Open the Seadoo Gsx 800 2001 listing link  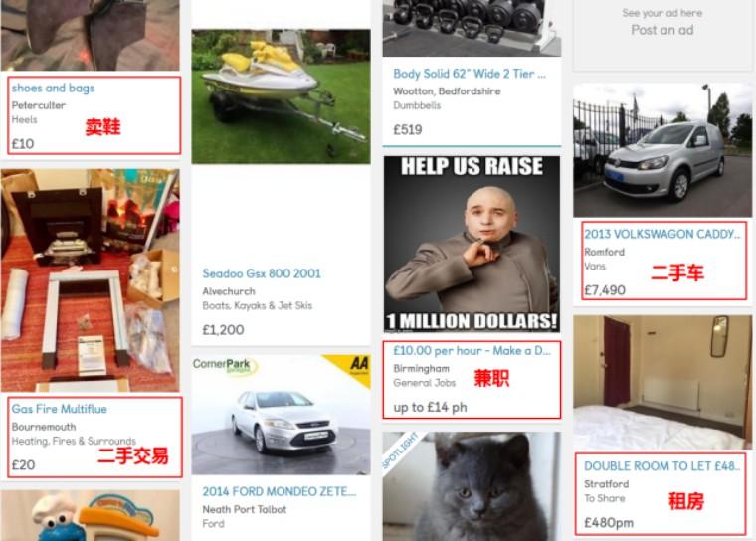pos(262,273)
